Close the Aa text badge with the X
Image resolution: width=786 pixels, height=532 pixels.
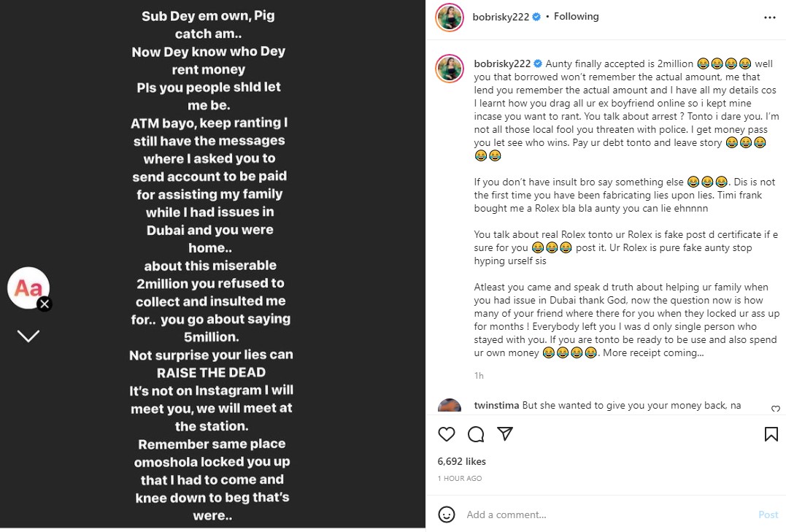45,304
